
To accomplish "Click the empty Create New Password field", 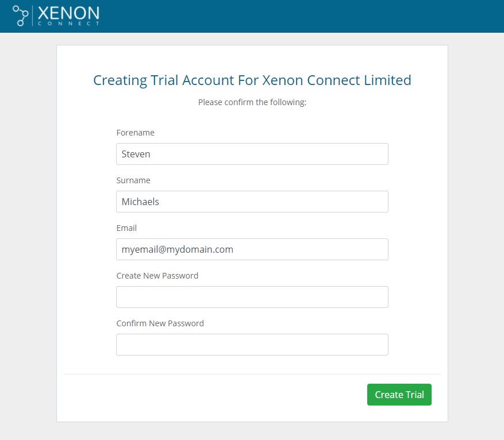I will 252,297.
